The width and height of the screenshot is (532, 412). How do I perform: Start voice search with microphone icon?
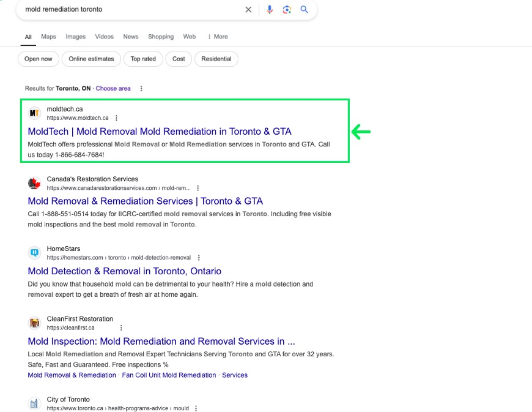pyautogui.click(x=270, y=10)
